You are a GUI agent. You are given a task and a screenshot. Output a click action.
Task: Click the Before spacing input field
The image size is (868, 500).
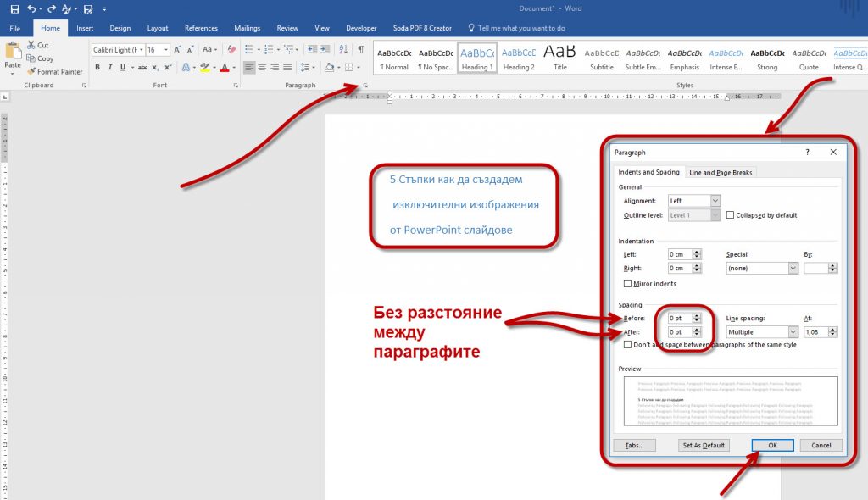(679, 319)
